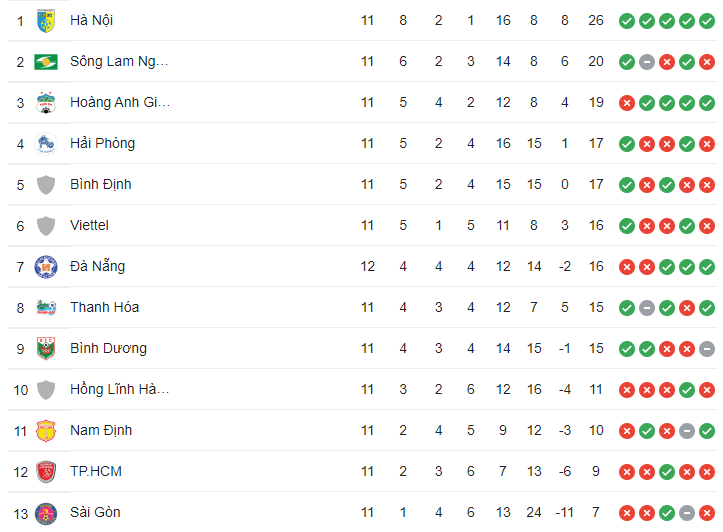
Task: Click the grey draw indicator in Sông Lam Nghệ An's form
Action: click(647, 62)
